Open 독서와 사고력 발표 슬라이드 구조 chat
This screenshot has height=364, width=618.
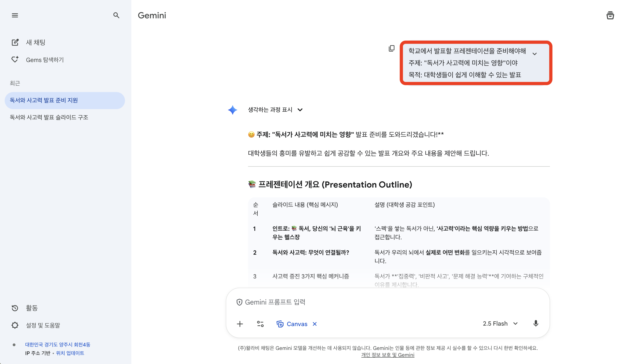[x=49, y=117]
